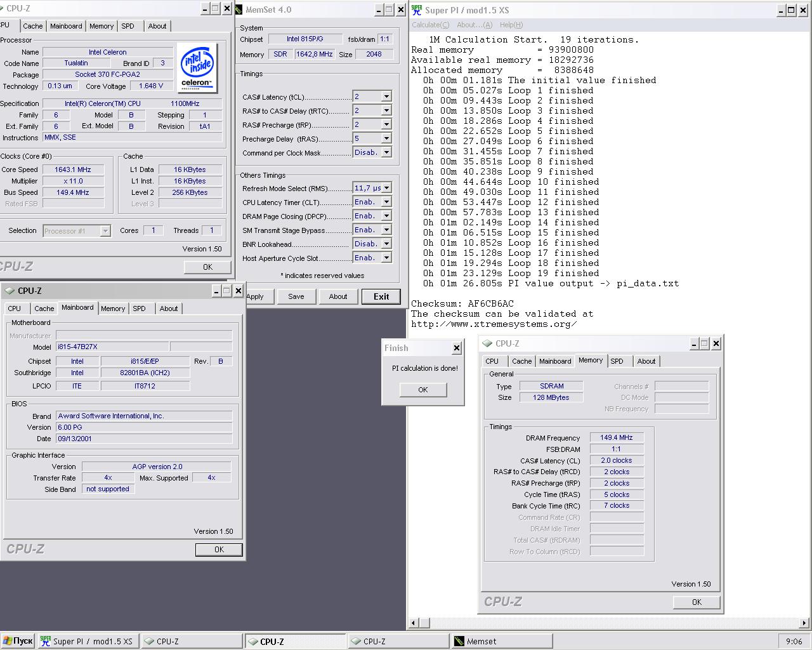This screenshot has height=650, width=812.
Task: Close the Finish dialog with X
Action: tap(456, 348)
